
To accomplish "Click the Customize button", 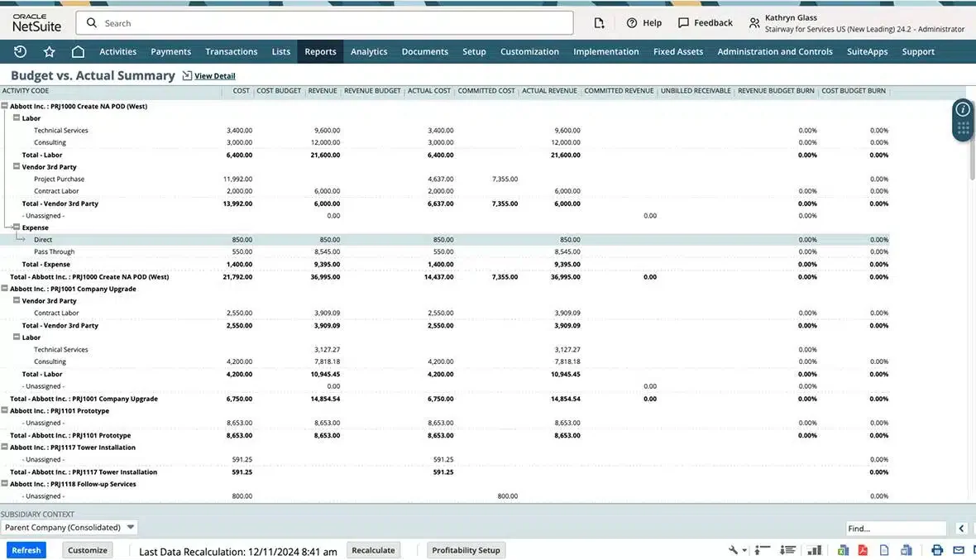I will 87,550.
